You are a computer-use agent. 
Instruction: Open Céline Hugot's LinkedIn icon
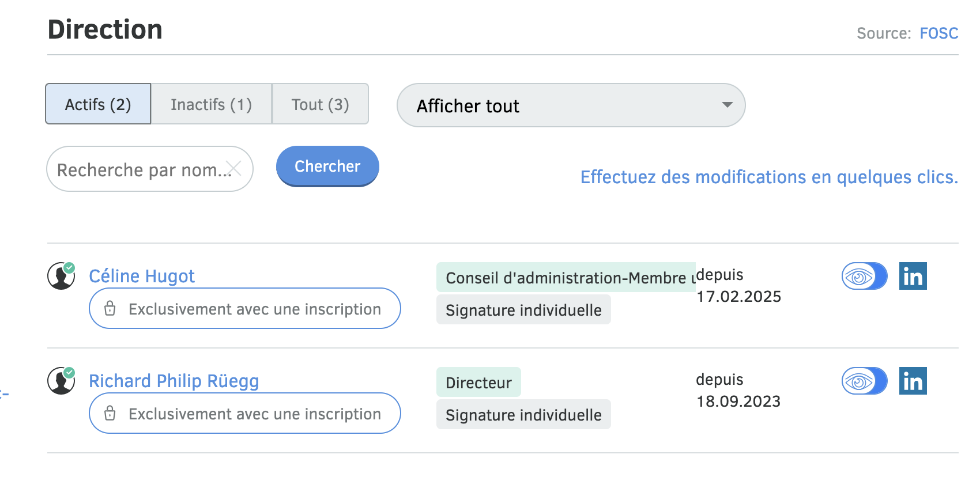tap(913, 276)
